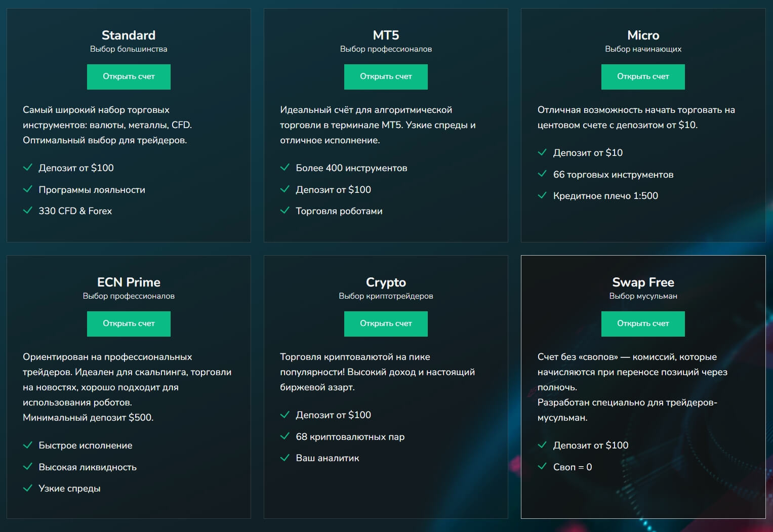The height and width of the screenshot is (532, 773).
Task: Click subtitle 'Выбор мусульман'
Action: coord(643,296)
